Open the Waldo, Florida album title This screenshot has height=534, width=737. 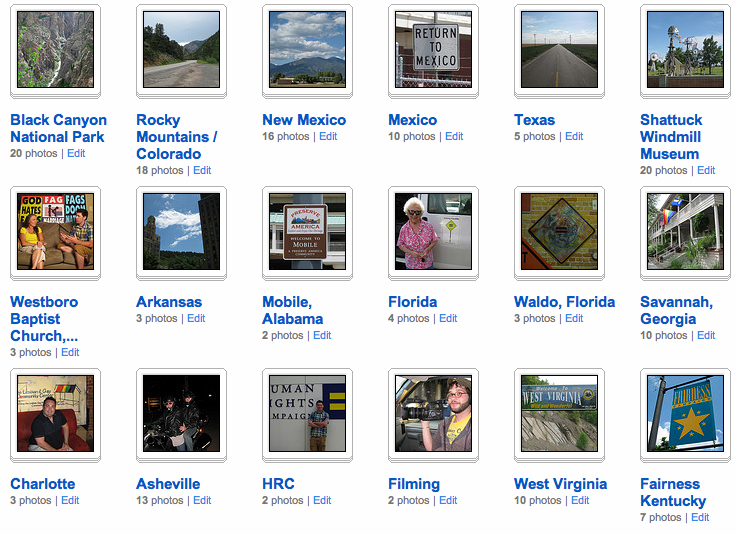coord(565,302)
